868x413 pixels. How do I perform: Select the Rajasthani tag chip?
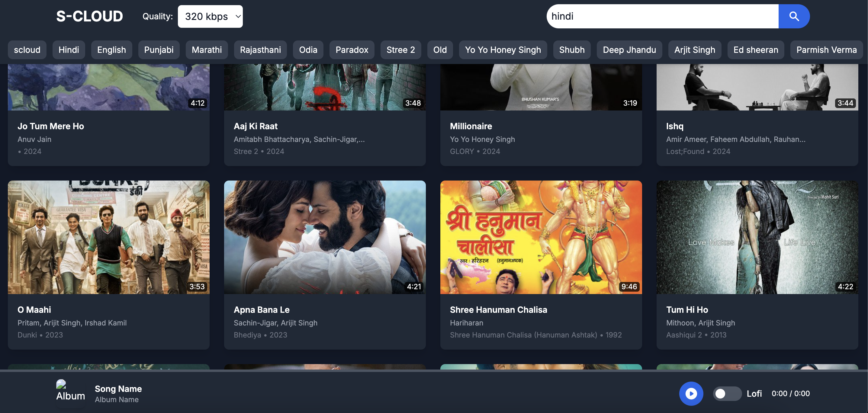point(260,50)
